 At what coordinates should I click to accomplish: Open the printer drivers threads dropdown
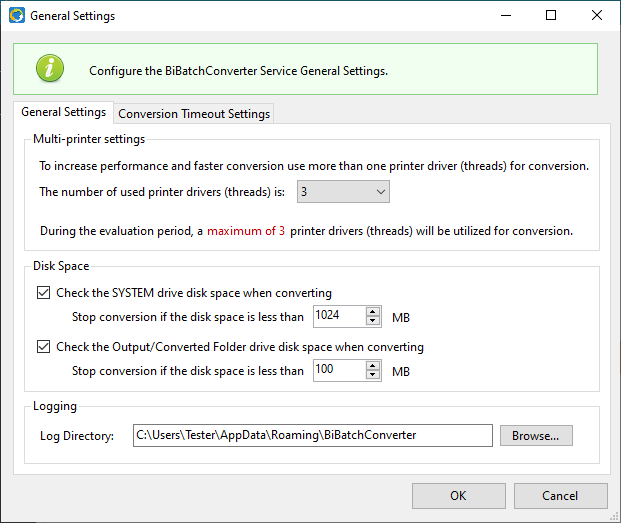point(343,192)
